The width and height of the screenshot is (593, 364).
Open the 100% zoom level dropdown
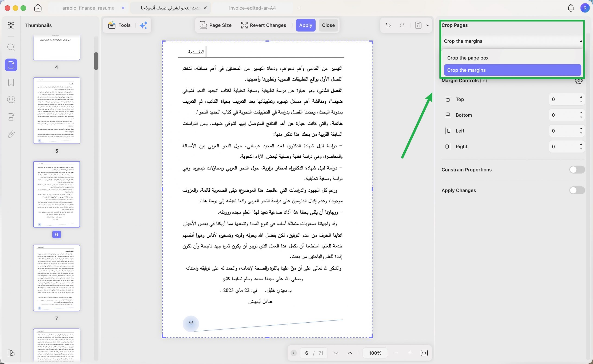point(375,353)
